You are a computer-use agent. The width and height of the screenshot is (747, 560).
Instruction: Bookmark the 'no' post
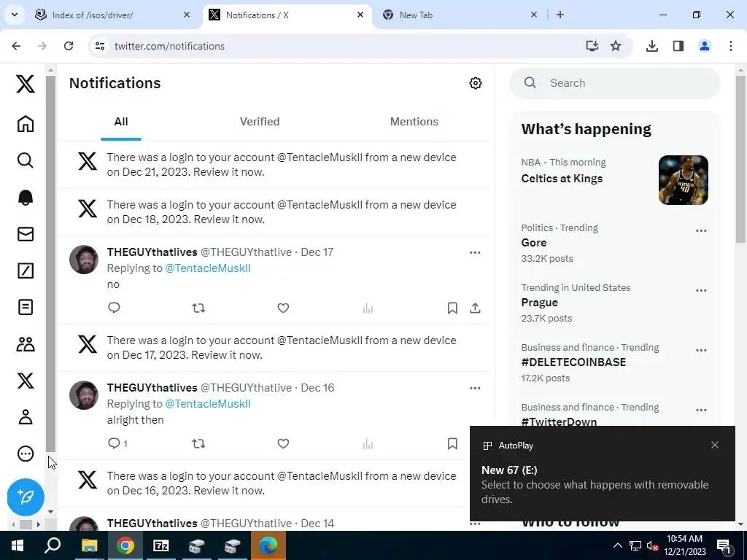pos(452,308)
